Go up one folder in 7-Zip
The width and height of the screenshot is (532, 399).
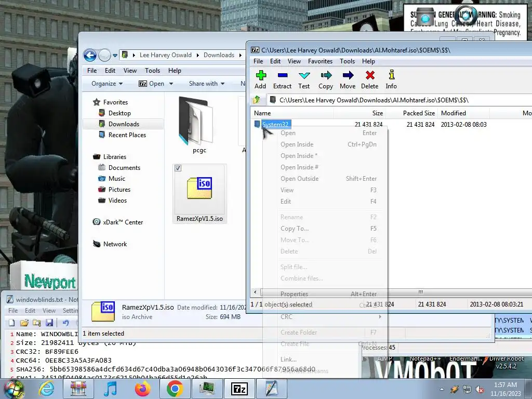[257, 100]
